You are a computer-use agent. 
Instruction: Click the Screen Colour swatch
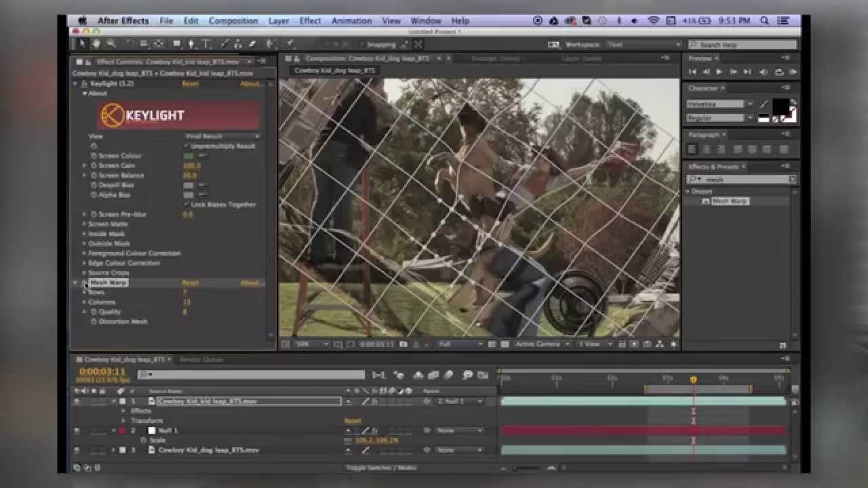point(189,156)
